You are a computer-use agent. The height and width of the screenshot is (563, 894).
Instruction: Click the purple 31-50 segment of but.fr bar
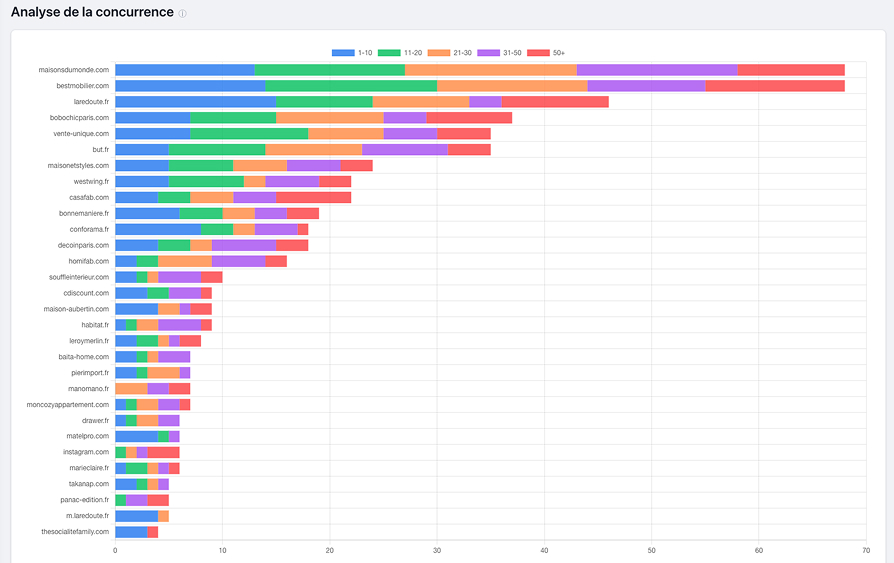tap(405, 149)
